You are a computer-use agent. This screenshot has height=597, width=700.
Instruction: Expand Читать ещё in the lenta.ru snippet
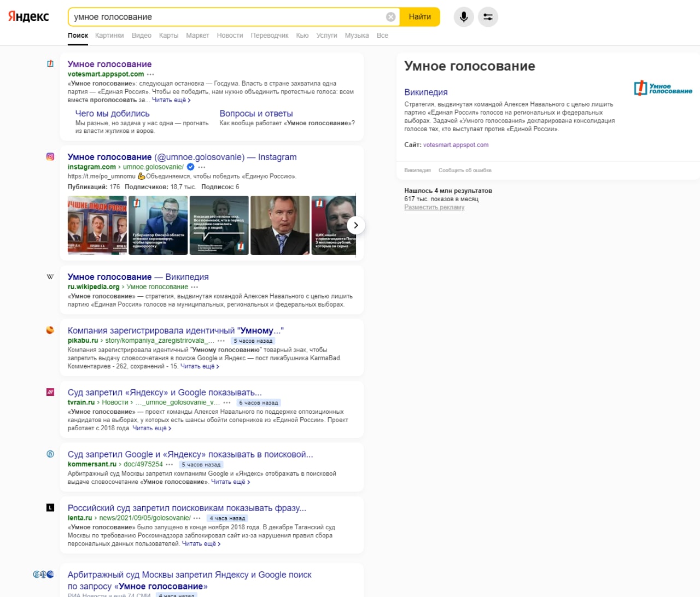click(201, 543)
